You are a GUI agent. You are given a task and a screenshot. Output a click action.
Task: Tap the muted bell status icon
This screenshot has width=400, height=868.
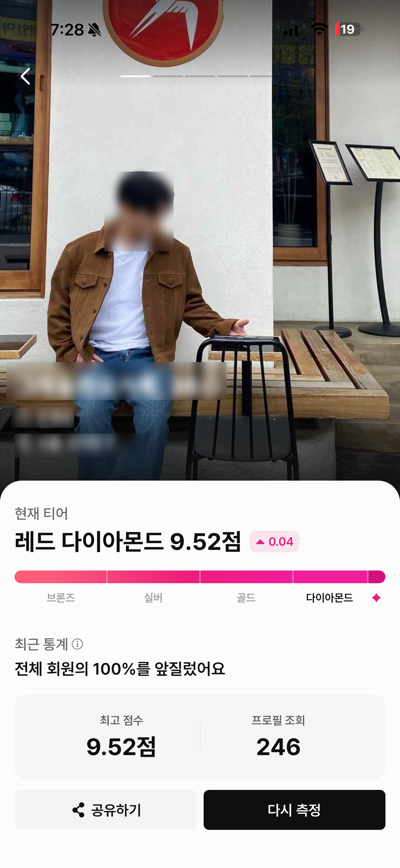pyautogui.click(x=95, y=30)
